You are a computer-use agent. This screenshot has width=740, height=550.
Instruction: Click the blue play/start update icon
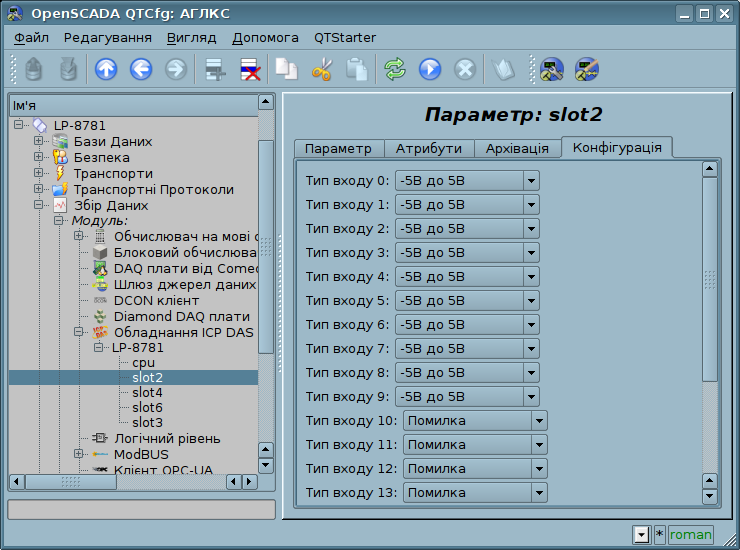(x=430, y=69)
